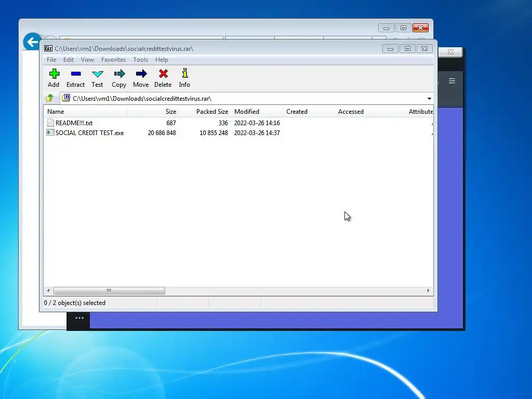Maximize the rear Explorer window
This screenshot has width=532, height=399.
tap(403, 28)
